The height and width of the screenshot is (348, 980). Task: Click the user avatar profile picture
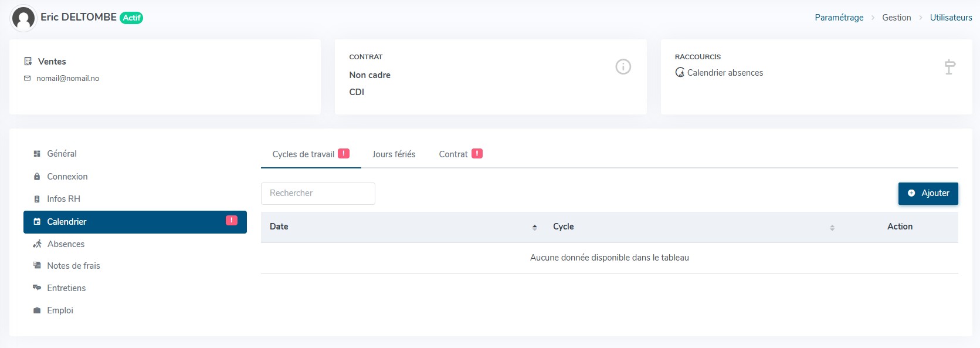23,18
